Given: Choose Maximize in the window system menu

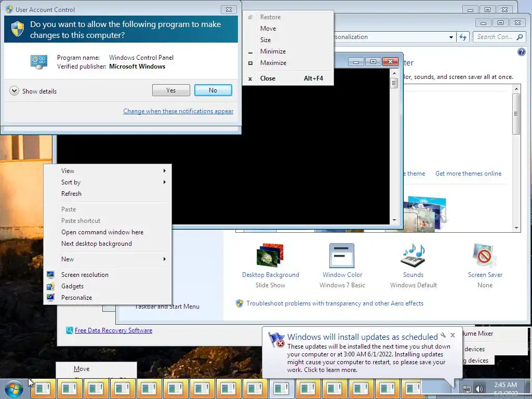Looking at the screenshot, I should coord(273,63).
